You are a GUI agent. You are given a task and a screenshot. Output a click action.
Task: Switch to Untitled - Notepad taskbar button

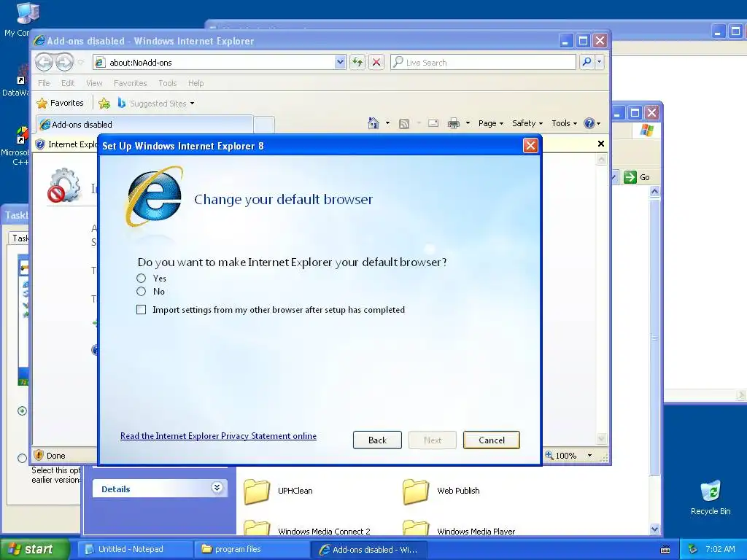click(135, 549)
